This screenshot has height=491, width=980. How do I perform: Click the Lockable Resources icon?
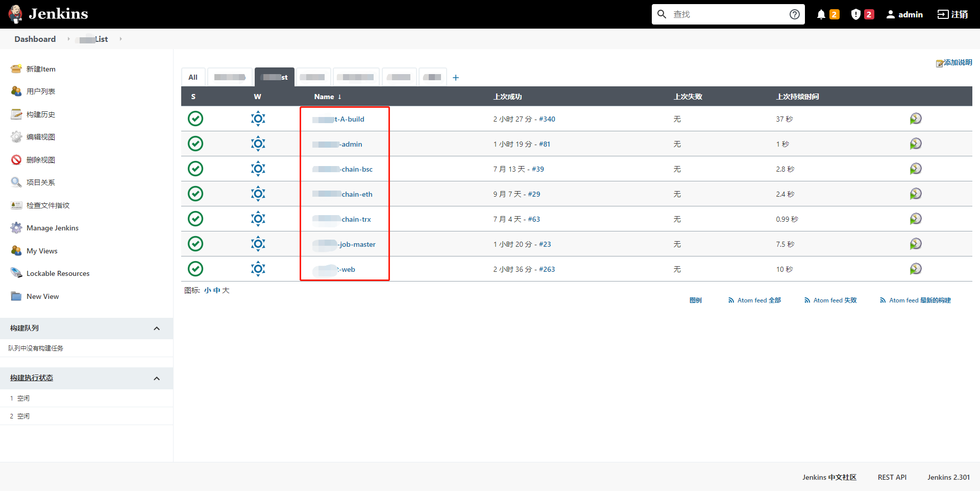click(16, 273)
